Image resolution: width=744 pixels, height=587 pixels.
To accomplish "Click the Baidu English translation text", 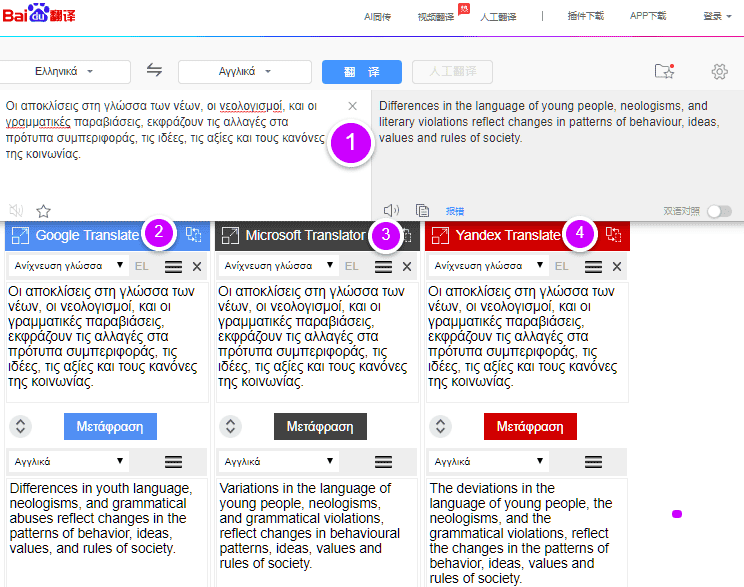I will pos(549,121).
